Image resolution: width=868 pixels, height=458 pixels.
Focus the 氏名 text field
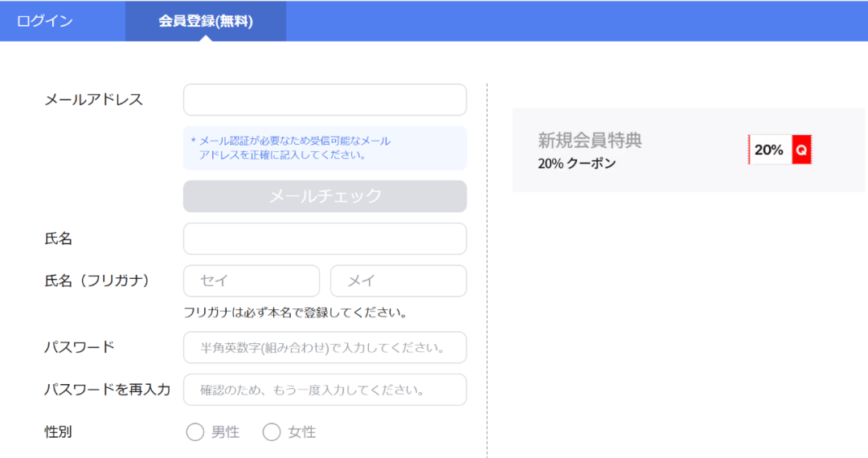tap(325, 239)
